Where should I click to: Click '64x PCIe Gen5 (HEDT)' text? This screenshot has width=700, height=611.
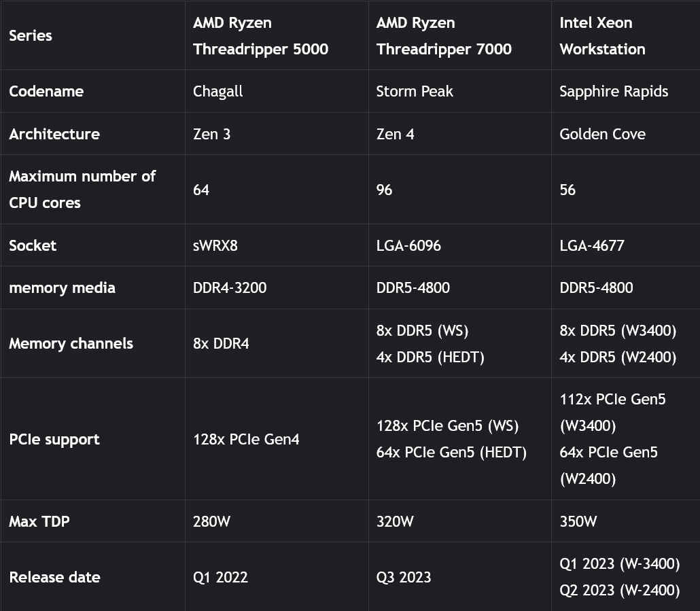(x=451, y=452)
